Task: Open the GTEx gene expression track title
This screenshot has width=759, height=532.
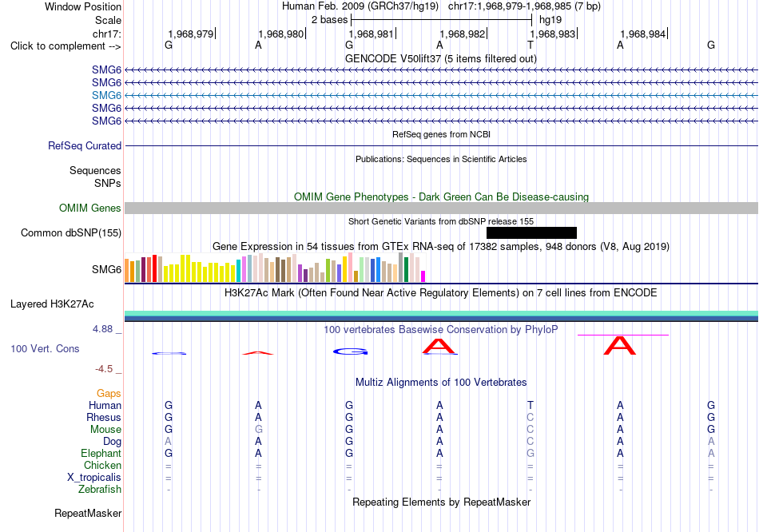Action: (441, 246)
